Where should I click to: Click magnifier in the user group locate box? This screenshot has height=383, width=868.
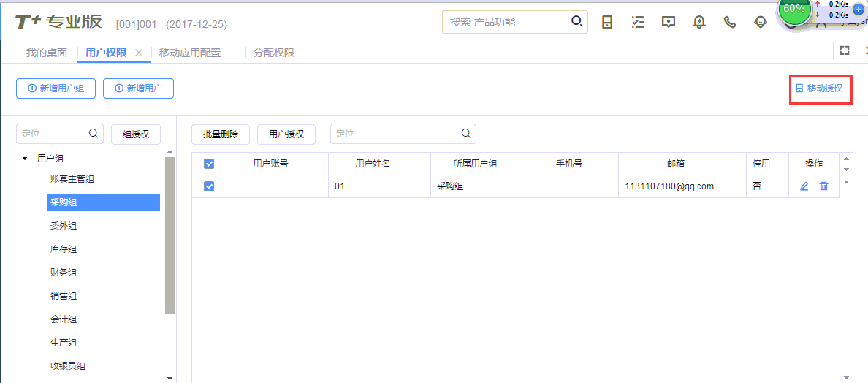coord(94,133)
